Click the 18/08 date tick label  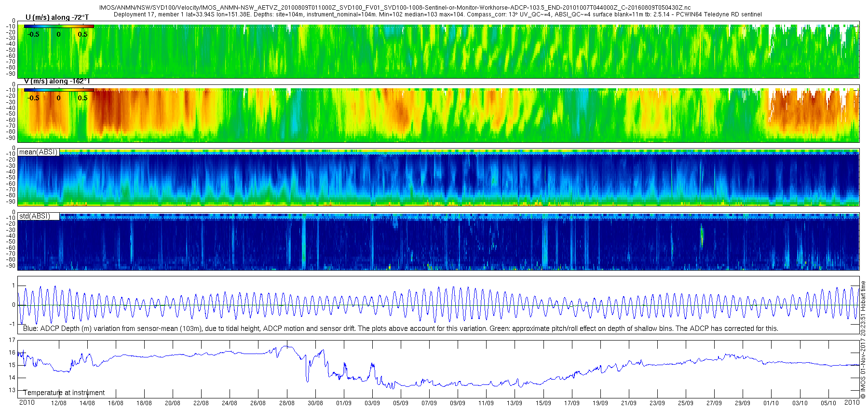(x=144, y=403)
